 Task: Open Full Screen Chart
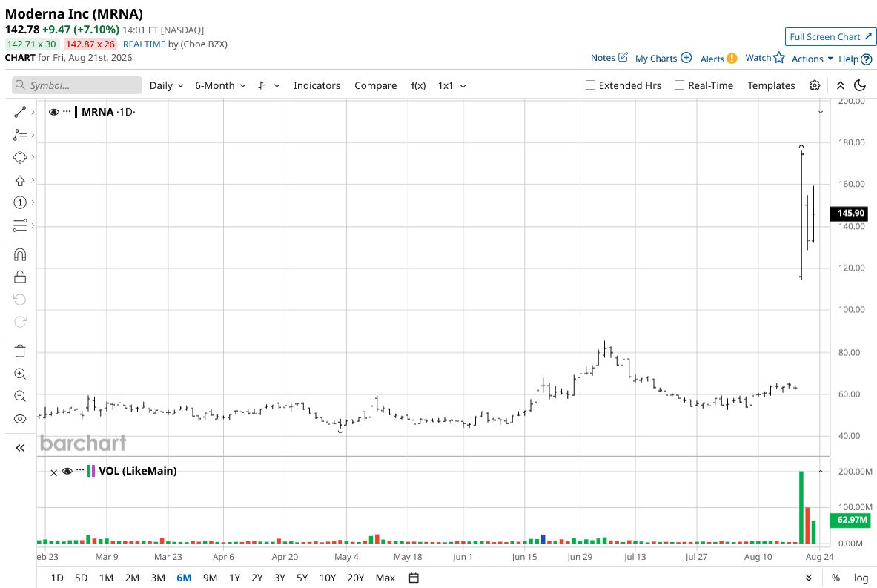pyautogui.click(x=830, y=36)
